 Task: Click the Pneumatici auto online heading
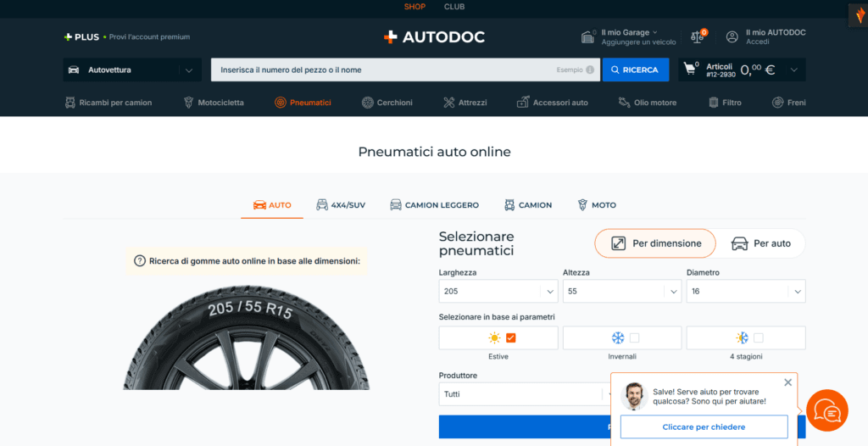[x=434, y=152]
